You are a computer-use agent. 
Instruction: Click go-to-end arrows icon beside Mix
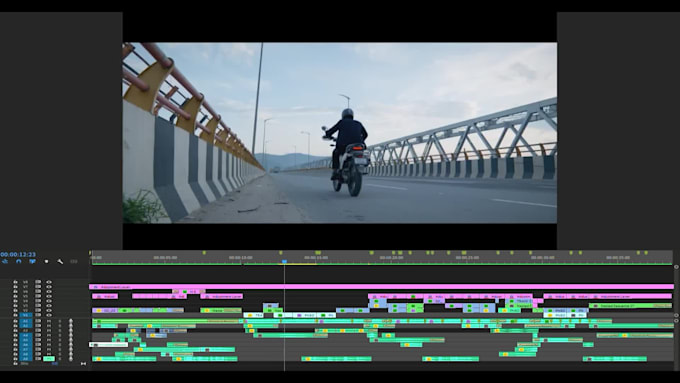click(83, 363)
